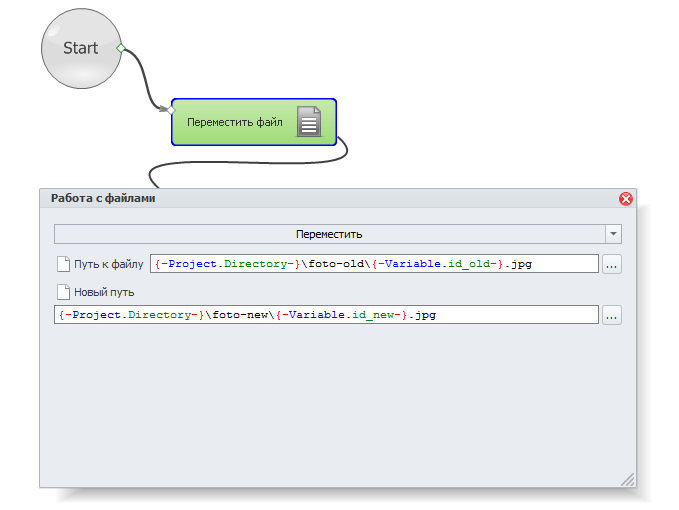Focus the Новый путь input field
679x510 pixels.
(325, 315)
